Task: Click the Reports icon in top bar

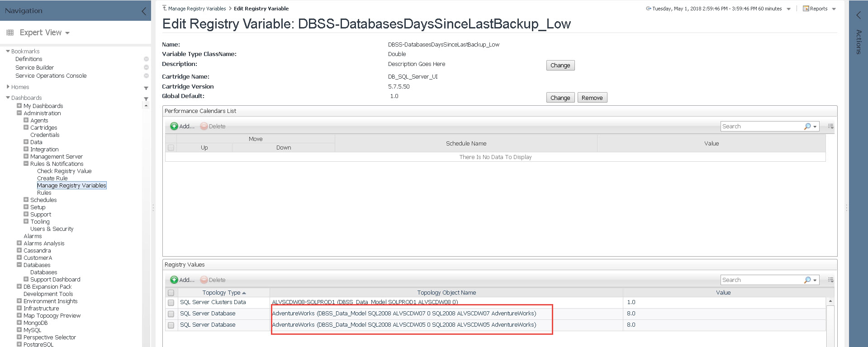Action: 806,9
